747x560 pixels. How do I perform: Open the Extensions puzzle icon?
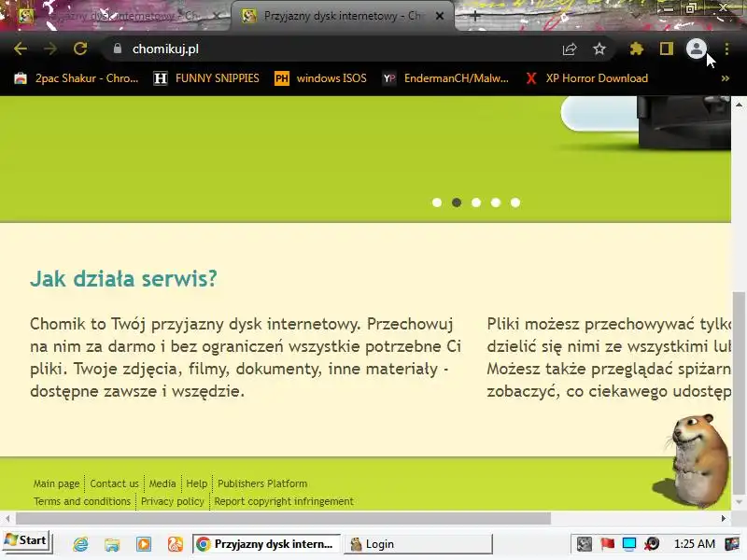pos(637,49)
